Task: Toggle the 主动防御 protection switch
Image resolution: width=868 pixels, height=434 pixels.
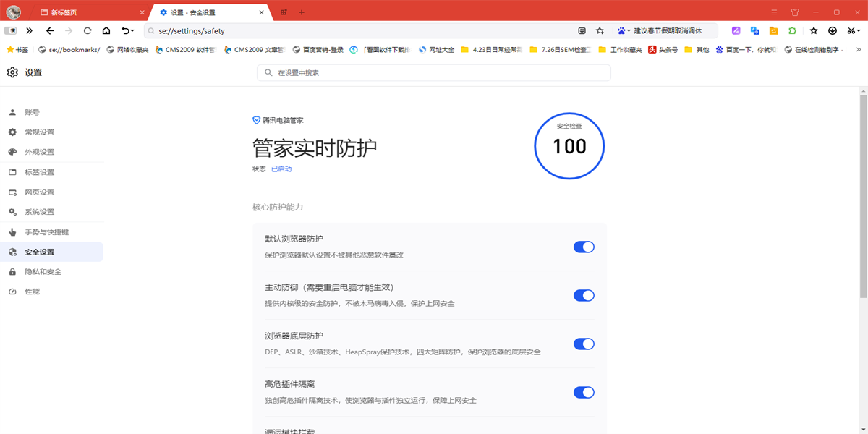Action: 584,295
